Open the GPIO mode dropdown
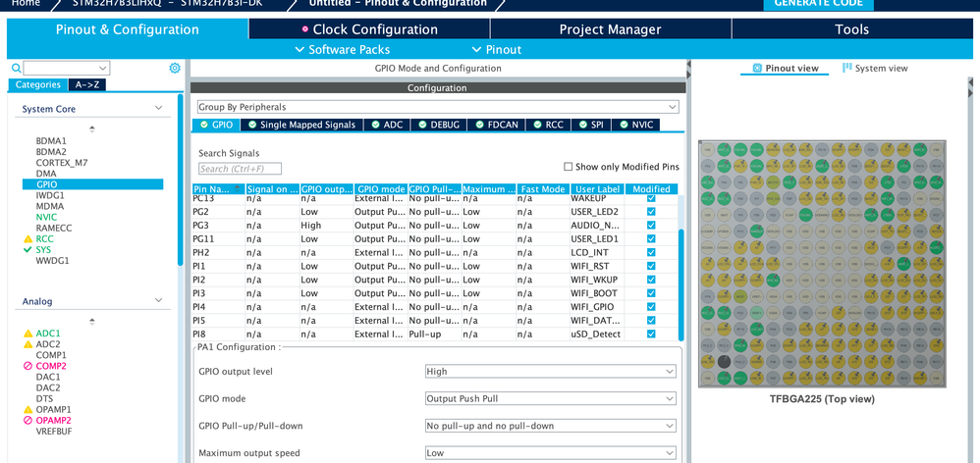Viewport: 980px width, 463px height. tap(550, 398)
